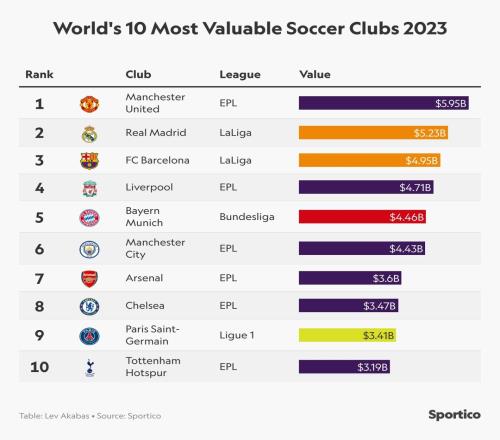
Task: Click the $5.95B purple value bar
Action: point(384,103)
